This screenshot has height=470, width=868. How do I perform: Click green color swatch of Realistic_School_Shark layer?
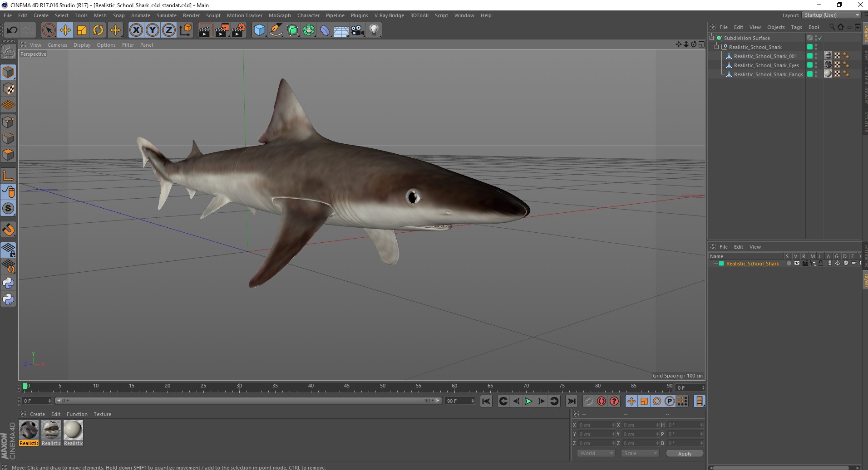tap(721, 264)
